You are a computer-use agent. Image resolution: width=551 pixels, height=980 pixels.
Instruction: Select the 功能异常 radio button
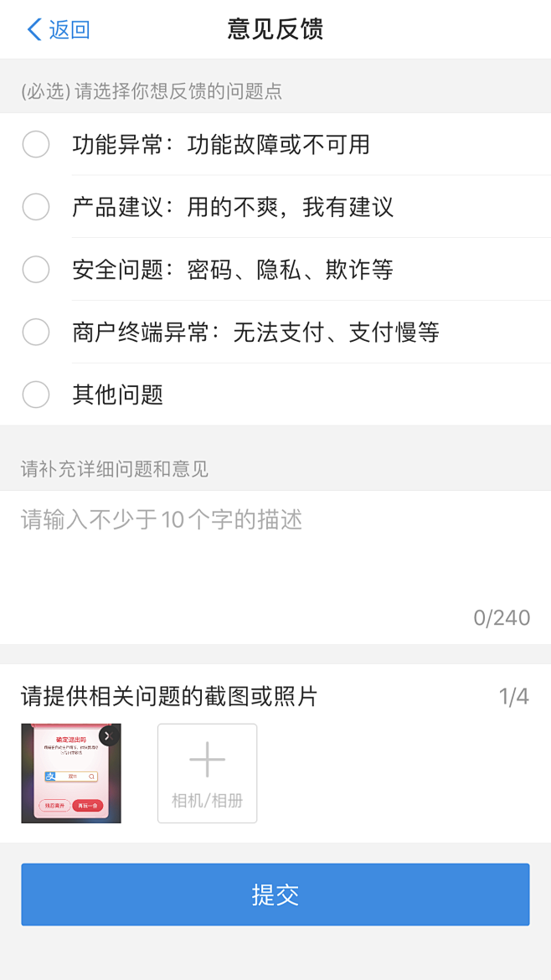36,144
